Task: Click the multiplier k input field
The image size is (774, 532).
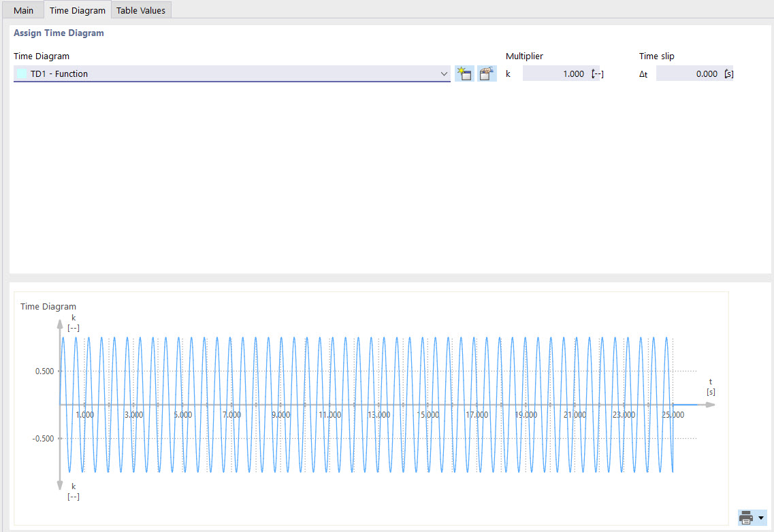Action: click(561, 73)
